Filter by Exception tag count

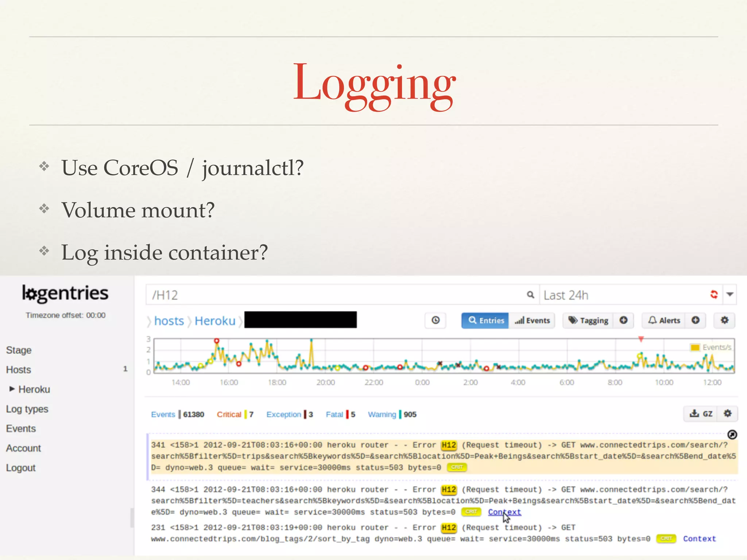pyautogui.click(x=290, y=415)
